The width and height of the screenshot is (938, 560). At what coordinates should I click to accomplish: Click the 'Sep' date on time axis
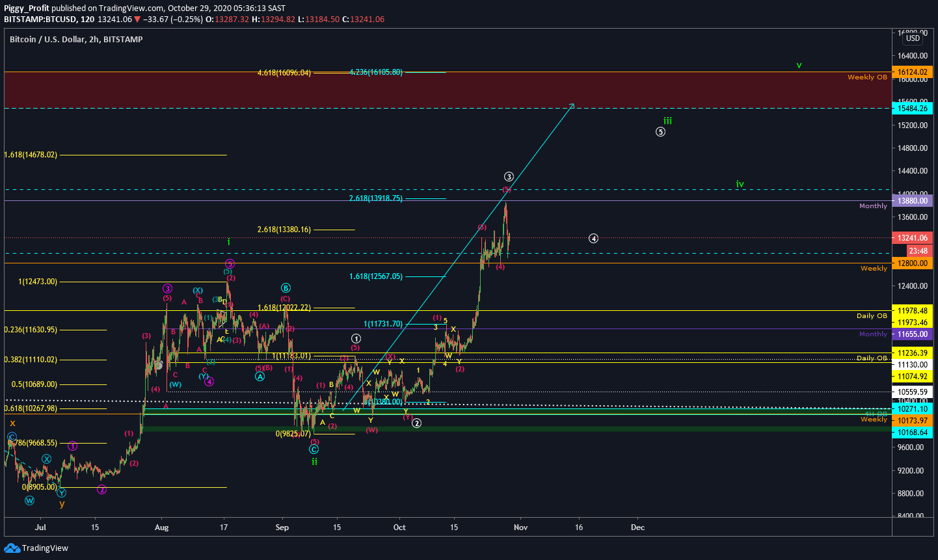(x=282, y=527)
